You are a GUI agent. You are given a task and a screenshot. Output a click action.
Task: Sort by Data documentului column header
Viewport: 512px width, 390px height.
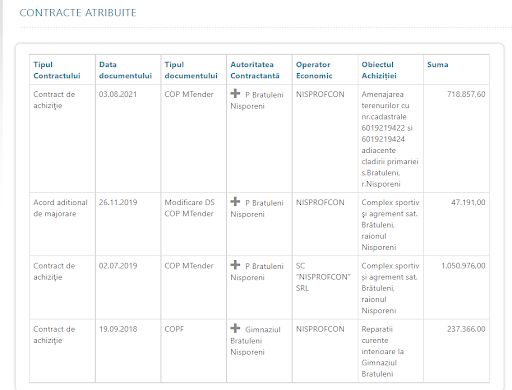point(125,70)
